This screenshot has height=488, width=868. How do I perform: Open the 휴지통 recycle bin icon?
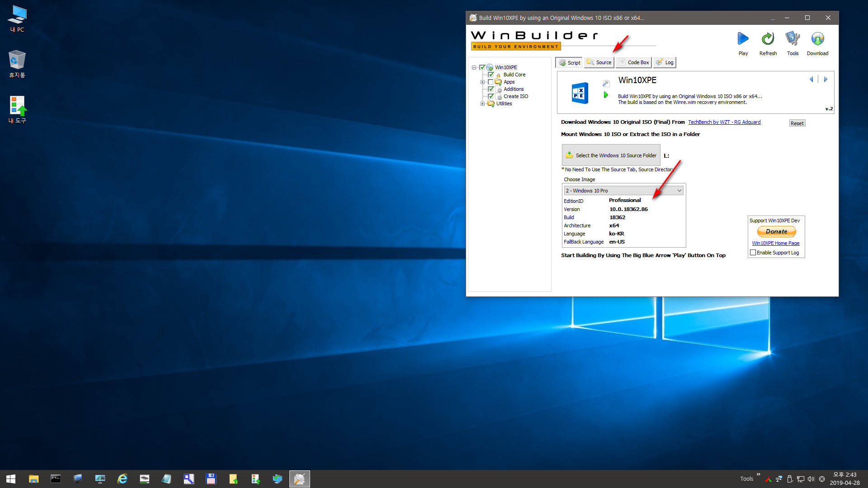click(17, 64)
